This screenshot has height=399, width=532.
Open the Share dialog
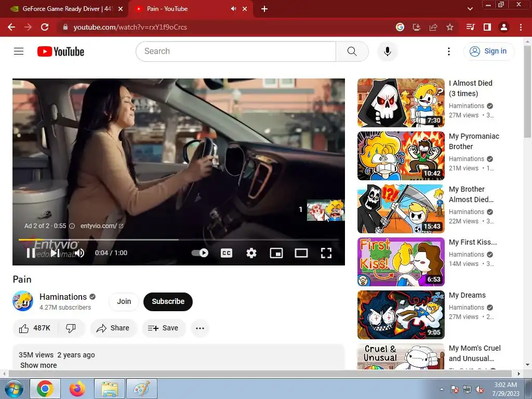point(113,328)
